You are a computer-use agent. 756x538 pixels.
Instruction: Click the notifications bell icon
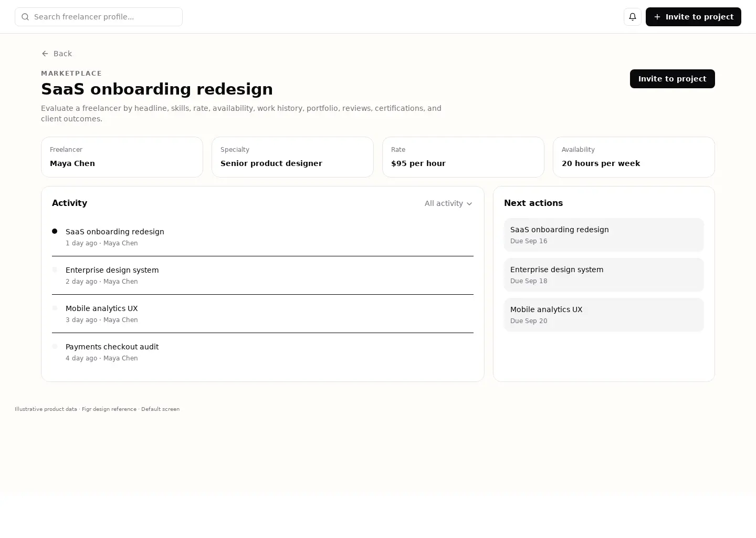tap(633, 17)
